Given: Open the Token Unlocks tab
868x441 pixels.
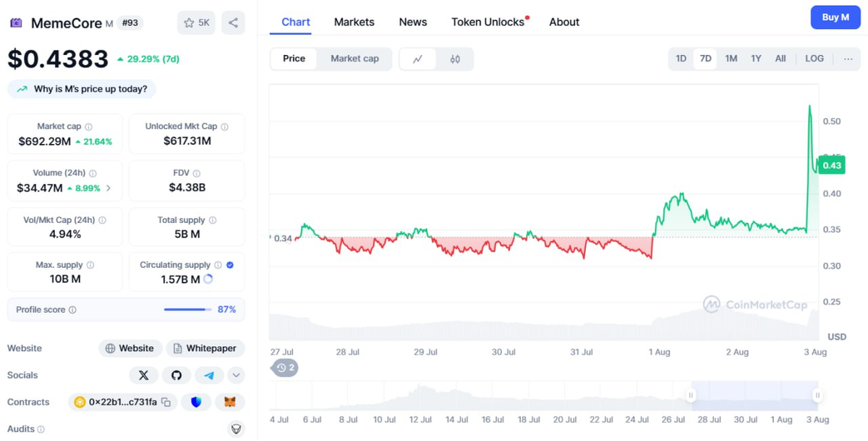Looking at the screenshot, I should pyautogui.click(x=488, y=22).
